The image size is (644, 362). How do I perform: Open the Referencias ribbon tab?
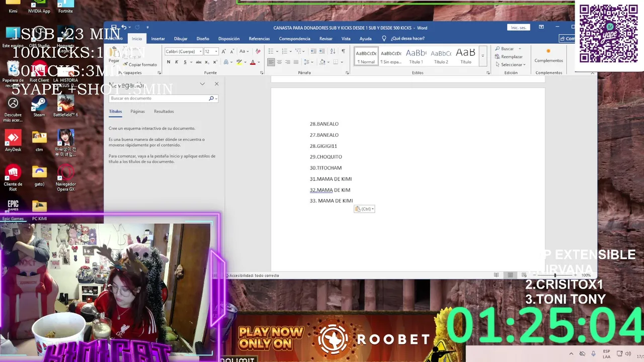pyautogui.click(x=259, y=39)
